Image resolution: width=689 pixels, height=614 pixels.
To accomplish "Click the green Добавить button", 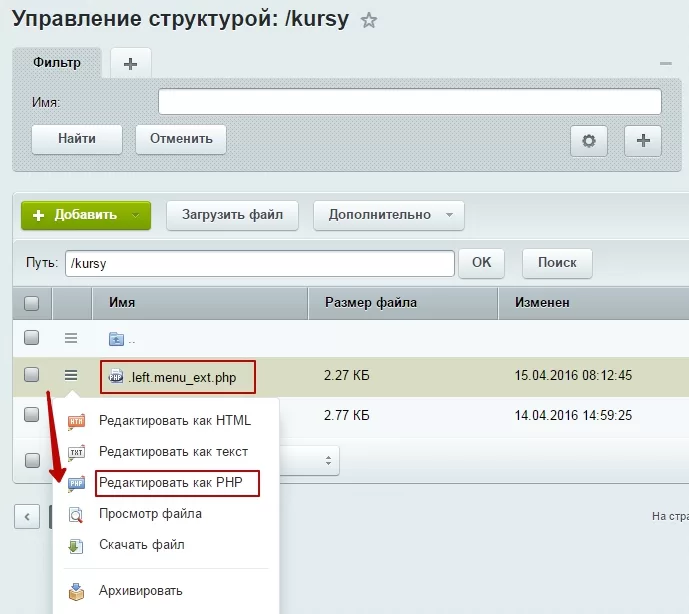I will click(x=86, y=215).
